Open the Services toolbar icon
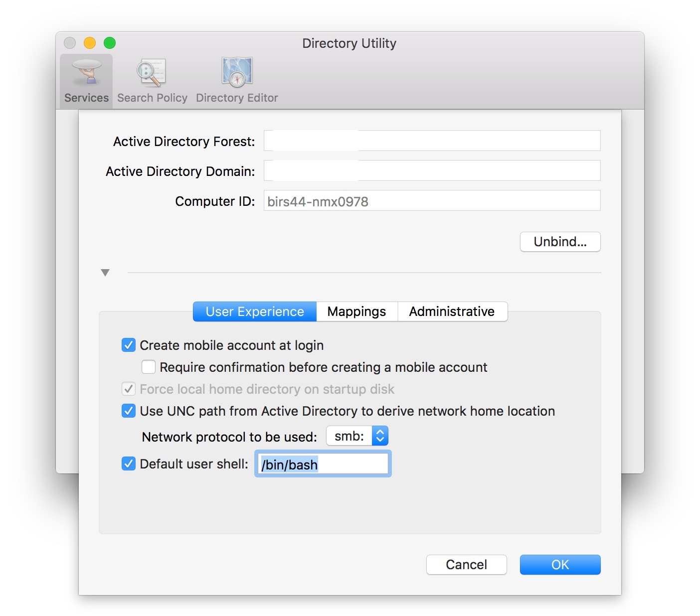 [86, 81]
